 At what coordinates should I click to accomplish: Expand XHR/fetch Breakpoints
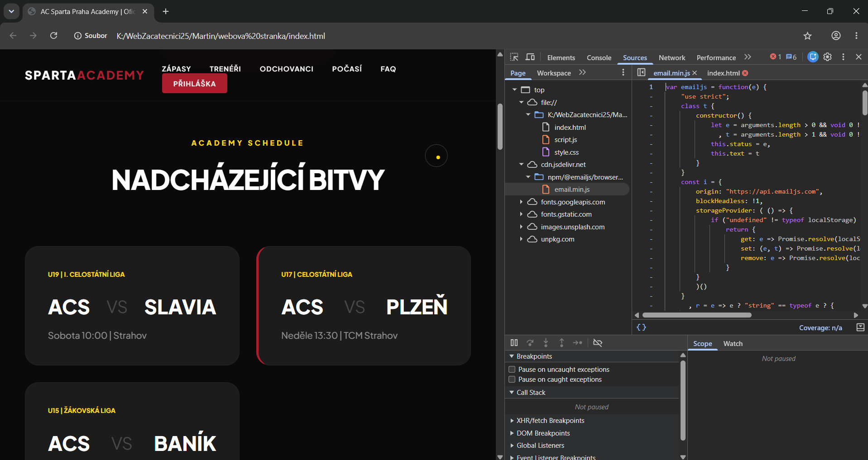[x=512, y=421]
